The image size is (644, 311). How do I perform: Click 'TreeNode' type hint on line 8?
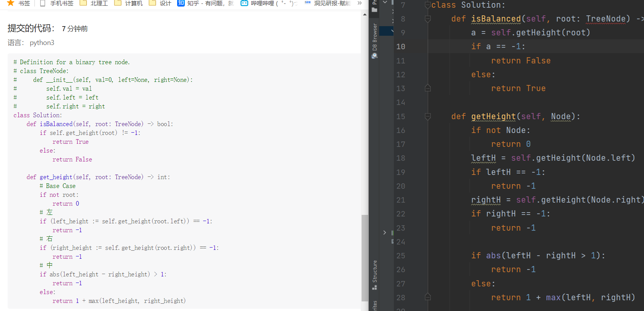click(x=606, y=19)
